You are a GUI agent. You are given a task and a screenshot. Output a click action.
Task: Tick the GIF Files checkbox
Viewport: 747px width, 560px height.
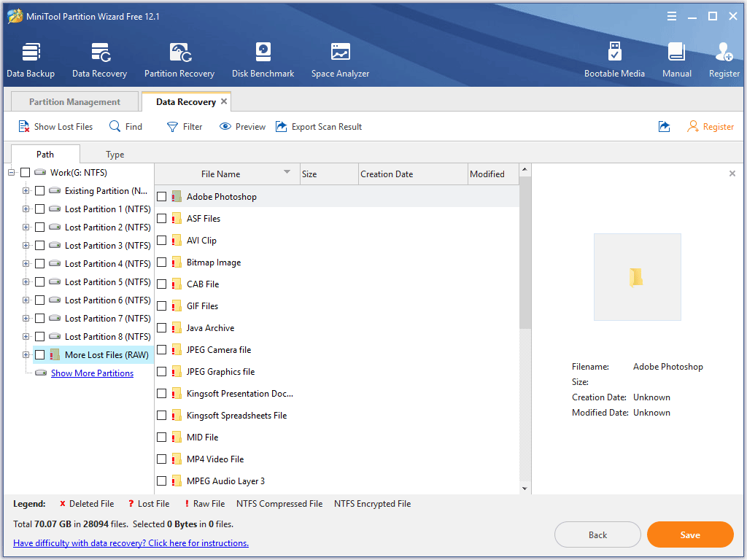click(161, 306)
